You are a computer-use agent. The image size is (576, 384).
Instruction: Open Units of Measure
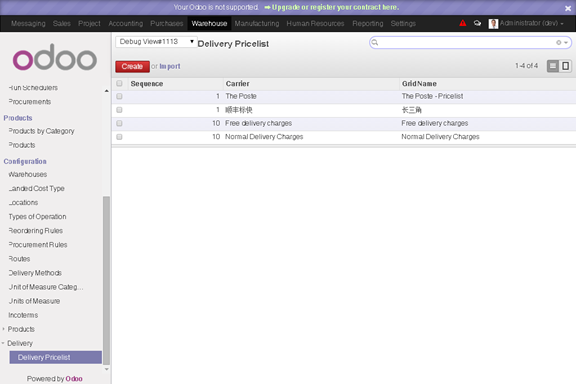point(34,301)
